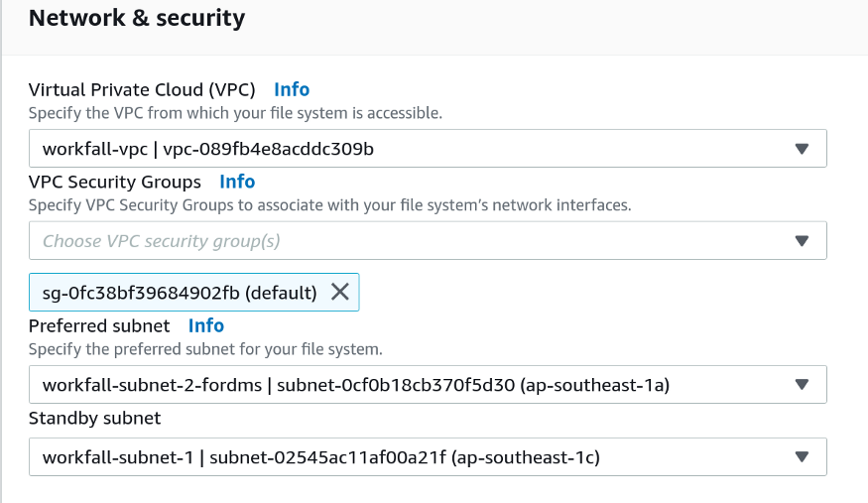This screenshot has height=503, width=868.
Task: Remove the sg-0fc38bf39684902fb security group
Action: point(339,292)
